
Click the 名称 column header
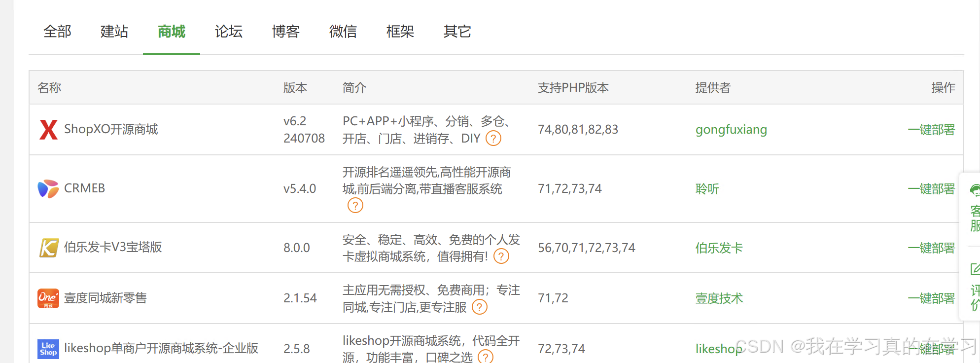49,88
